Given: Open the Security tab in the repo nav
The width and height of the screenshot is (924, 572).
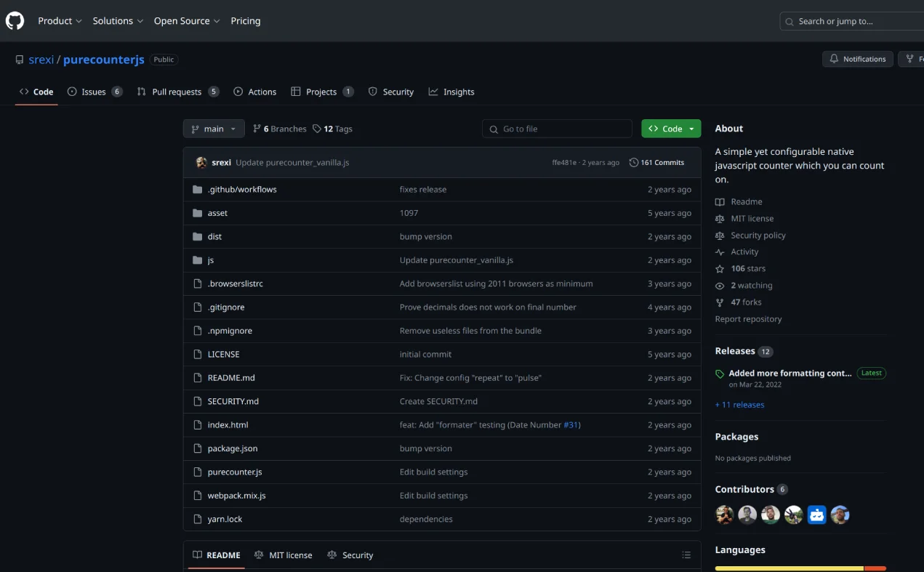Looking at the screenshot, I should point(391,92).
